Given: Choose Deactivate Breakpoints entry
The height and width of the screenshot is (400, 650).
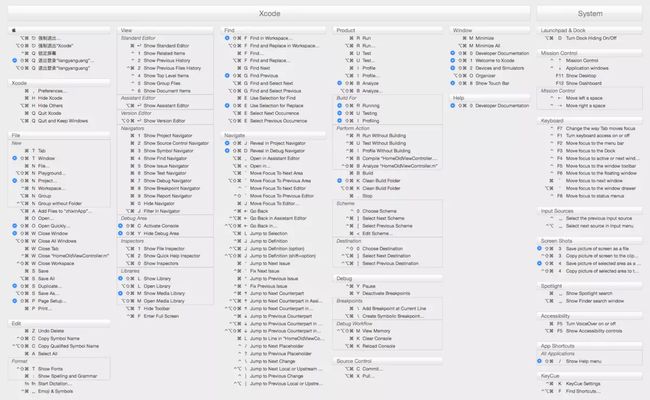Looking at the screenshot, I should [x=386, y=293].
